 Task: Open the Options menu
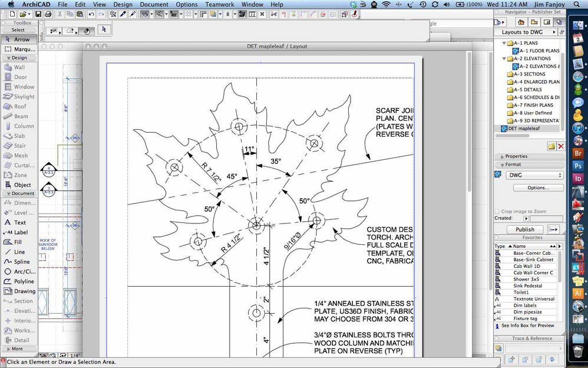tap(186, 5)
